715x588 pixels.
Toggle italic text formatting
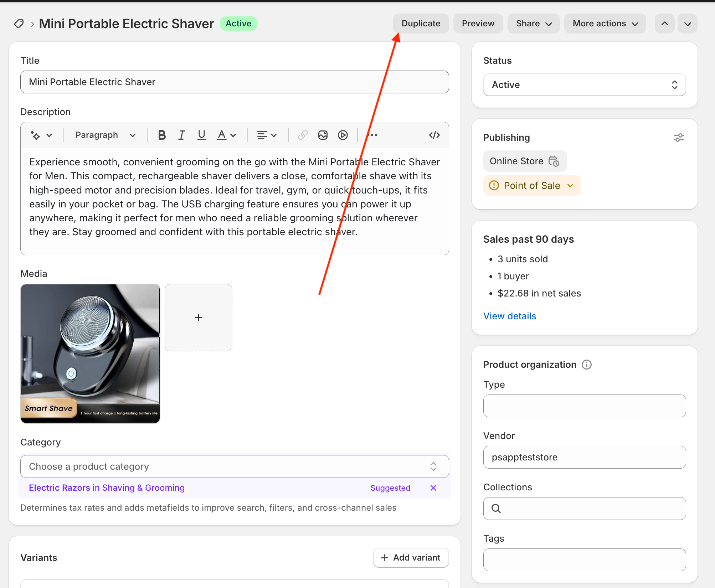pos(182,135)
